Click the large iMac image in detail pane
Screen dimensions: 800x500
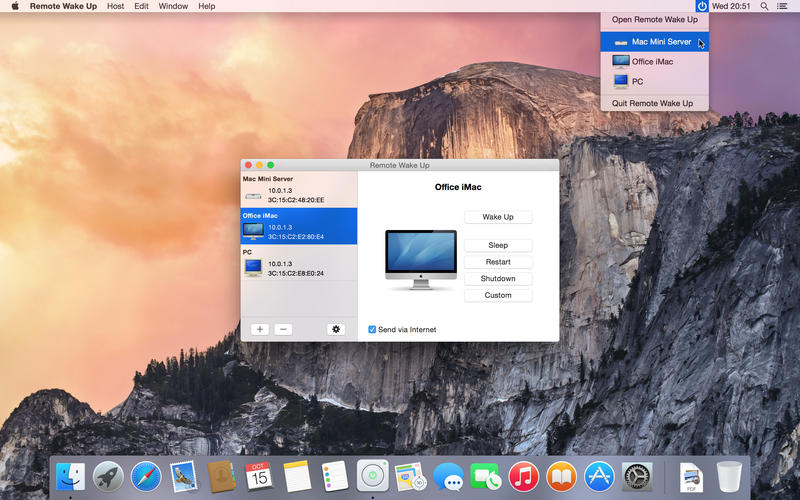coord(420,259)
